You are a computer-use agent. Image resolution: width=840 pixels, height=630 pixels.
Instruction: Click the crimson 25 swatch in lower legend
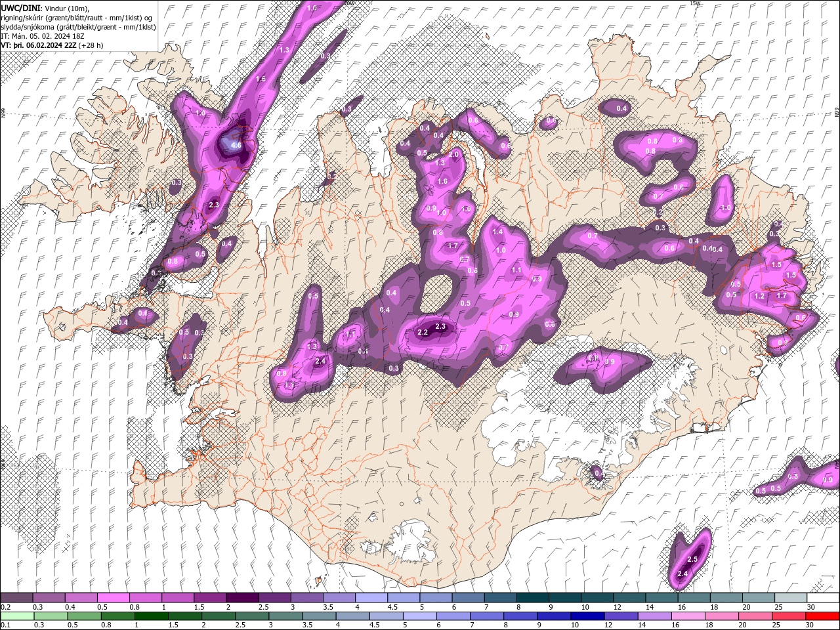click(789, 616)
